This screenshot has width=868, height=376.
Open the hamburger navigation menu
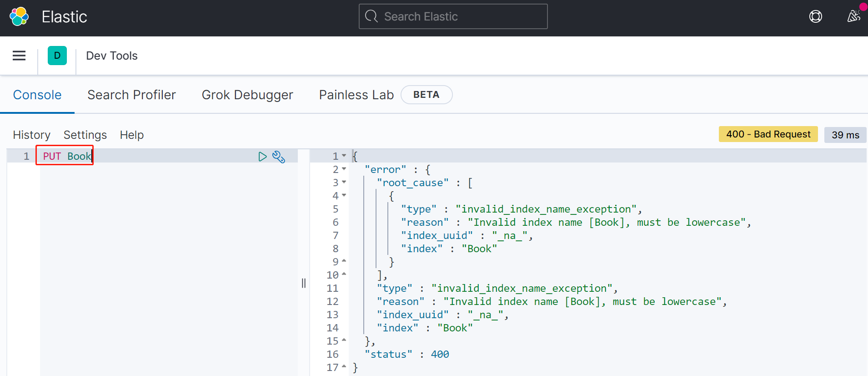coord(19,56)
